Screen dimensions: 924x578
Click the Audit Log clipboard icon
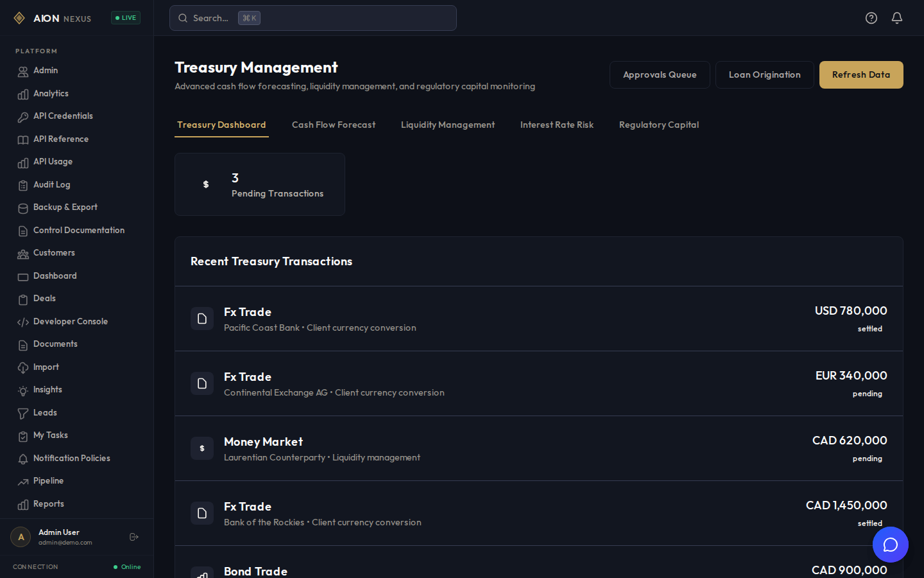[x=23, y=186]
